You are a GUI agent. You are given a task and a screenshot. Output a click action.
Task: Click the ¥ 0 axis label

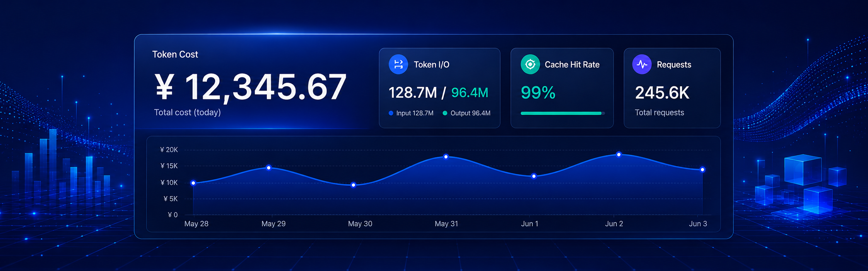(173, 215)
